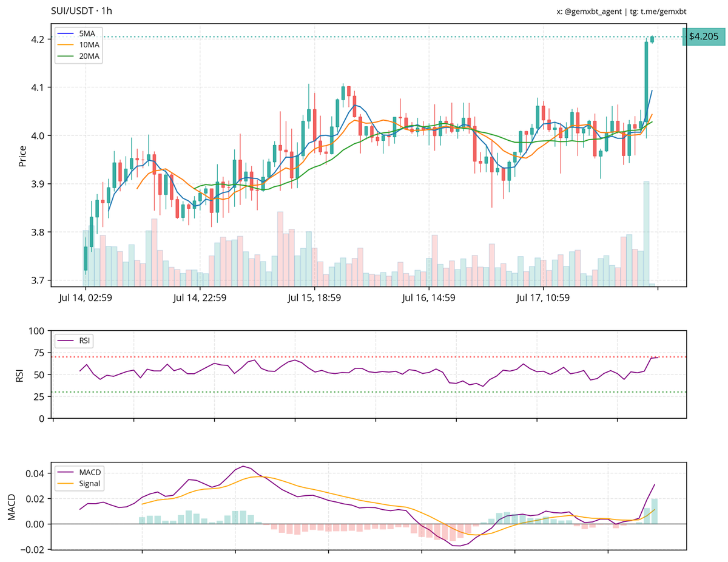Click the 0.00 tick on MACD axis

[36, 524]
